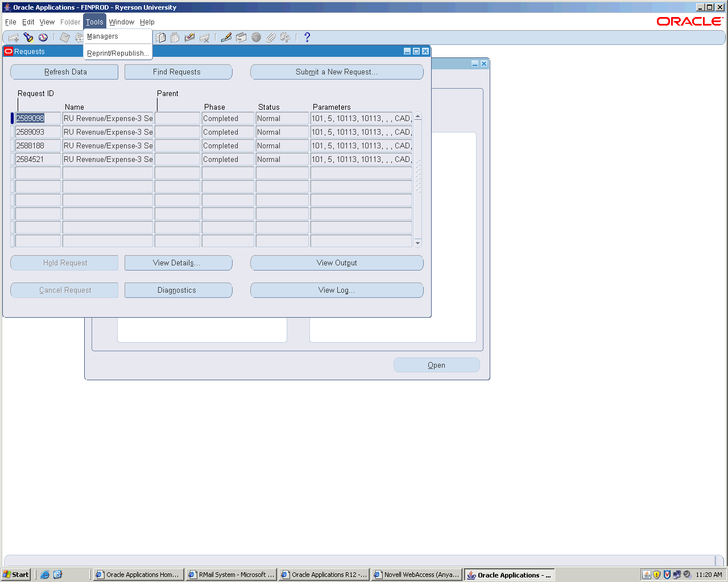
Task: Open the Window menu
Action: 122,22
